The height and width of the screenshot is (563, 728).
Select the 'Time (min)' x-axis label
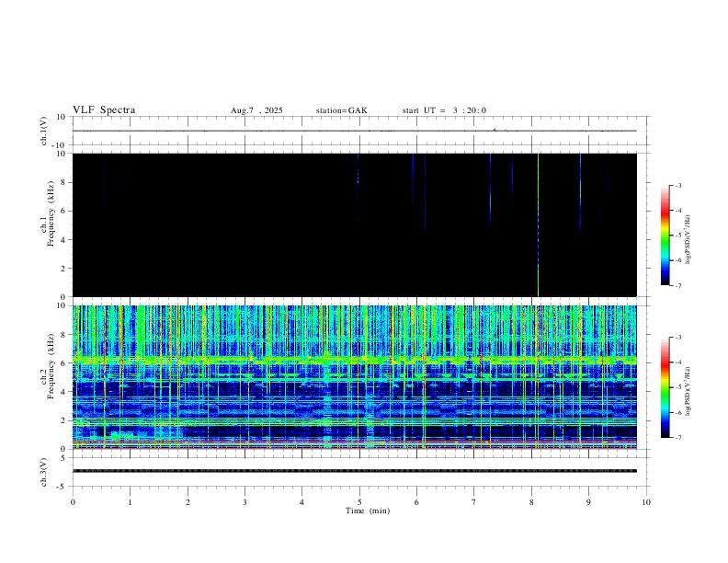click(368, 511)
